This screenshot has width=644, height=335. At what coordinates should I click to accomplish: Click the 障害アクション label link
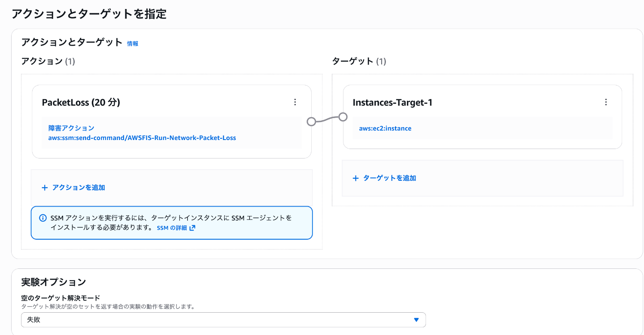click(x=71, y=128)
